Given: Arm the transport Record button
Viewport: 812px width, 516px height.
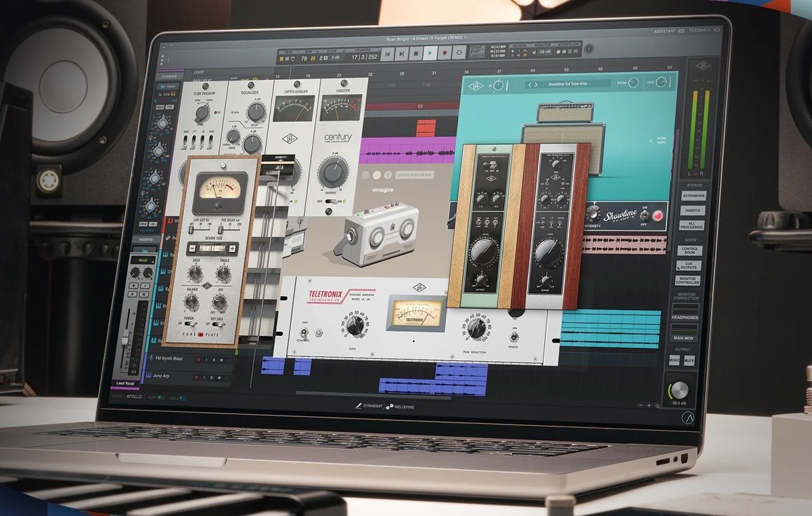Looking at the screenshot, I should click(x=445, y=53).
